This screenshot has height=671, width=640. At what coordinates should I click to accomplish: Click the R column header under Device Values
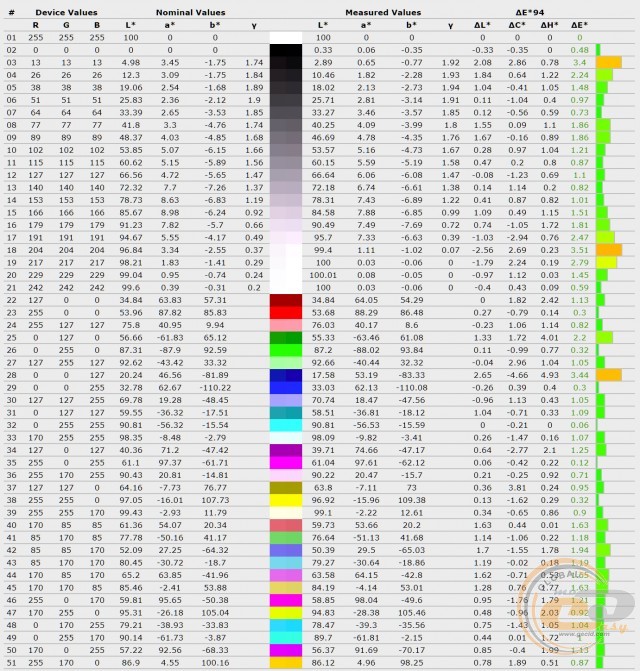click(x=36, y=25)
